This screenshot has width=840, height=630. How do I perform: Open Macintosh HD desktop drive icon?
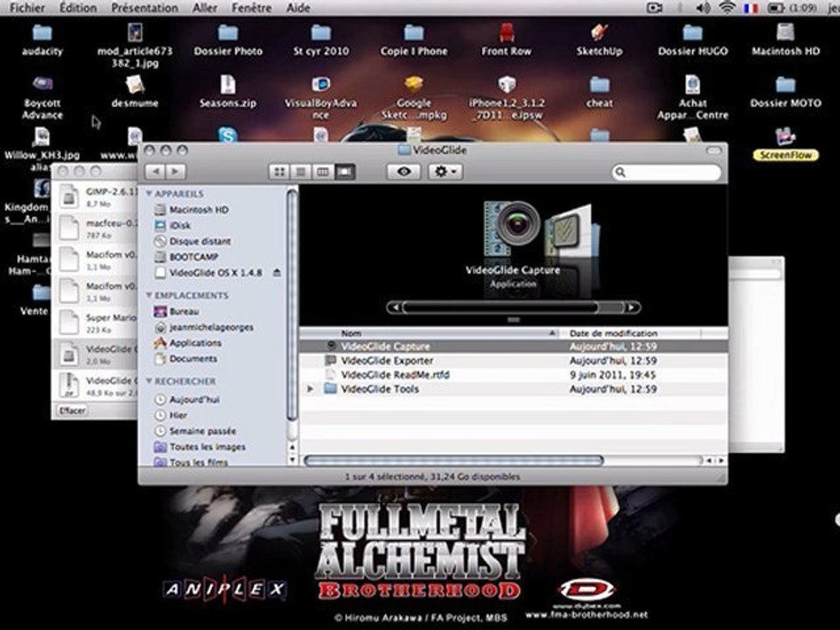pos(786,33)
